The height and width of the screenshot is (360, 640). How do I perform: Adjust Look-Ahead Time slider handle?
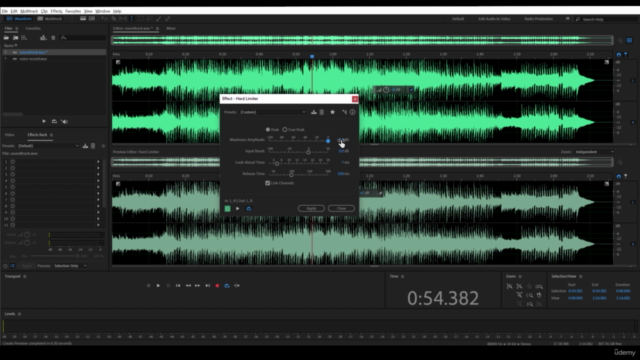click(x=277, y=164)
